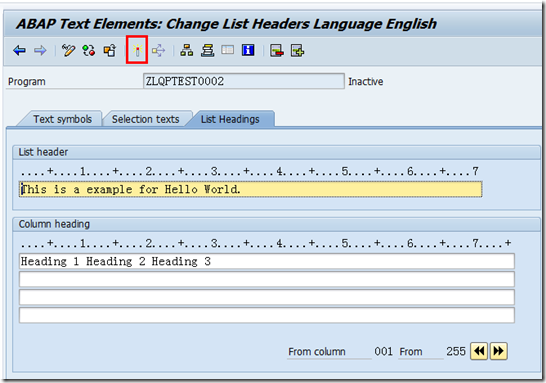This screenshot has width=546, height=383.
Task: Click the third Column heading line
Action: (267, 297)
